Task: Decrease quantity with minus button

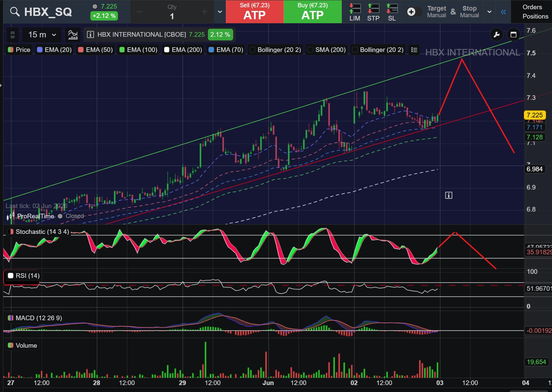Action: (139, 12)
